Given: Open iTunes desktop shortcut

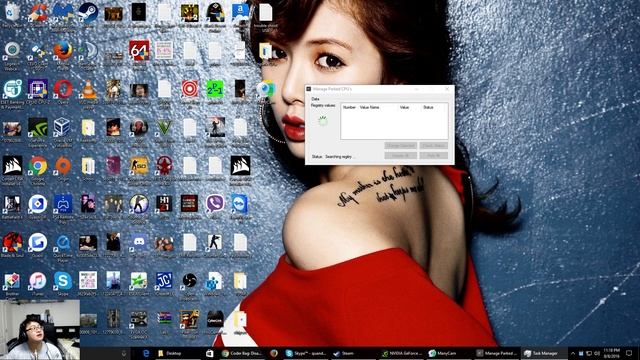Looking at the screenshot, I should click(x=38, y=281).
